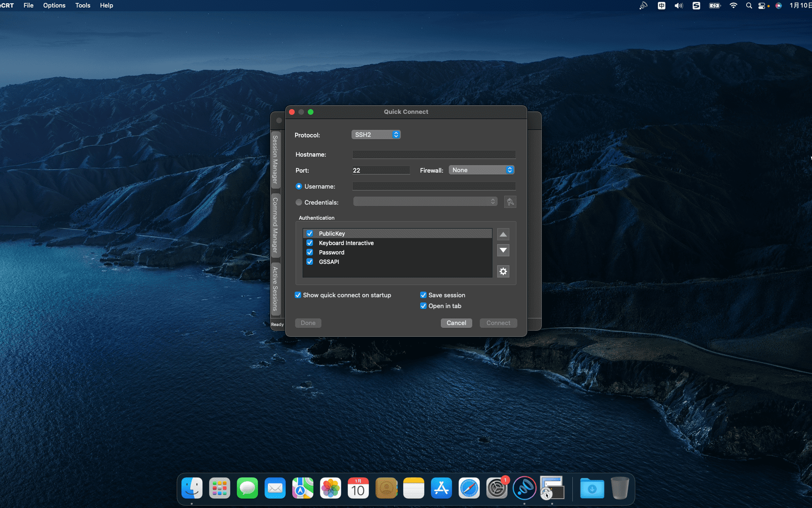Open the Tools menu
This screenshot has height=508, width=812.
click(83, 5)
